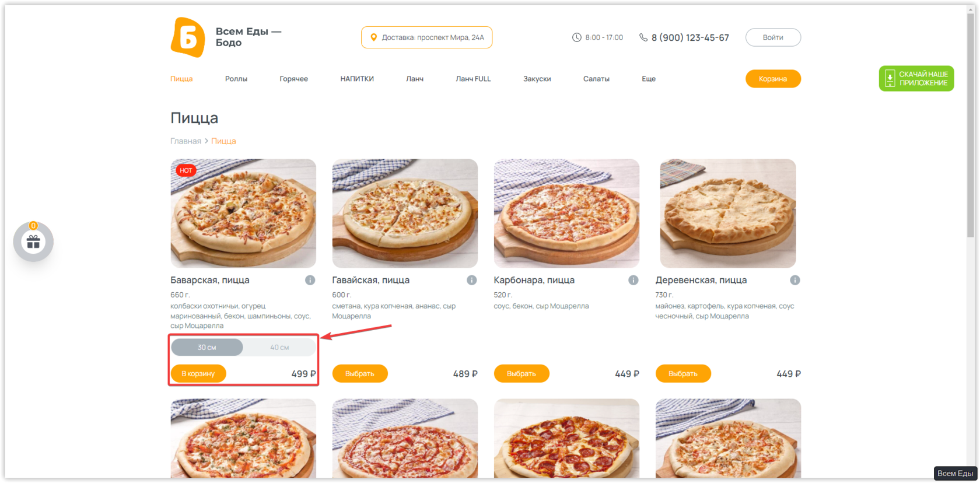
Task: Open the gift bonus floating icon
Action: (33, 242)
